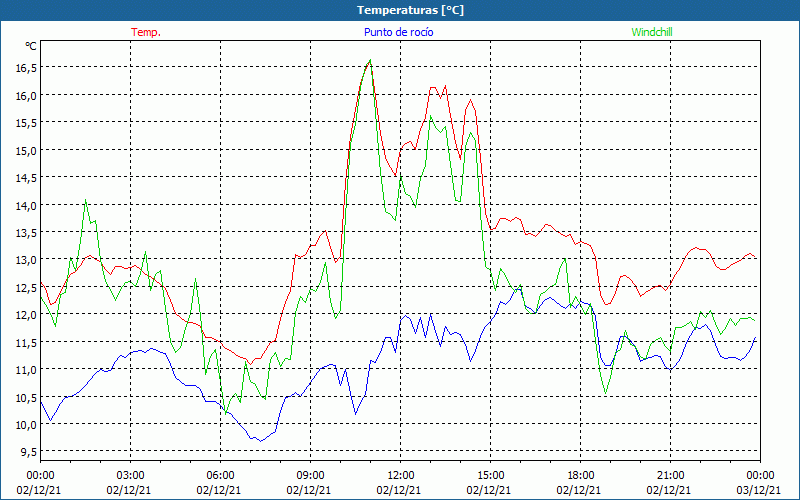This screenshot has width=800, height=500.
Task: Click the 21:00 time axis label
Action: 670,476
